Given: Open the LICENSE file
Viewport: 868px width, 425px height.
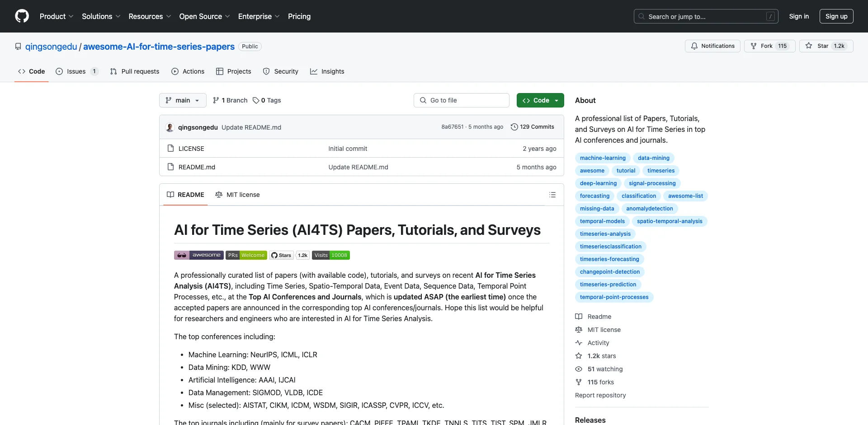Looking at the screenshot, I should tap(191, 149).
